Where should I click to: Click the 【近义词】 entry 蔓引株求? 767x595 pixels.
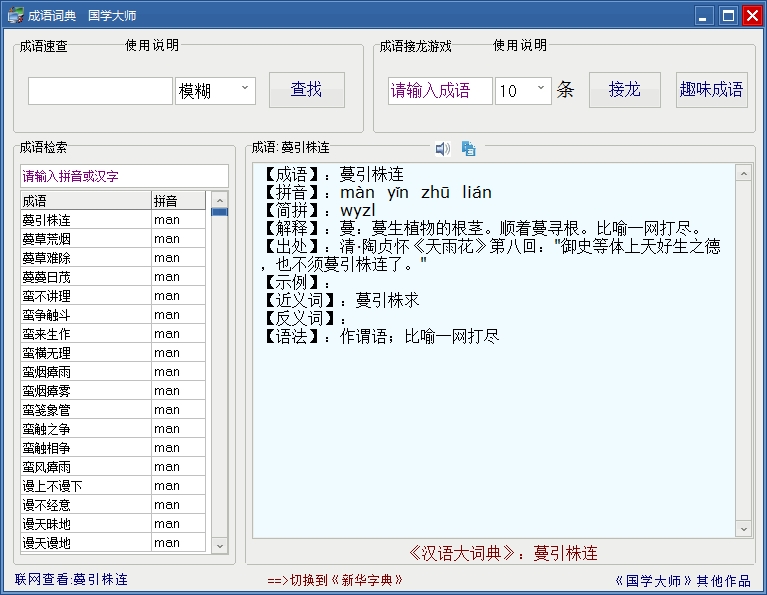[387, 300]
